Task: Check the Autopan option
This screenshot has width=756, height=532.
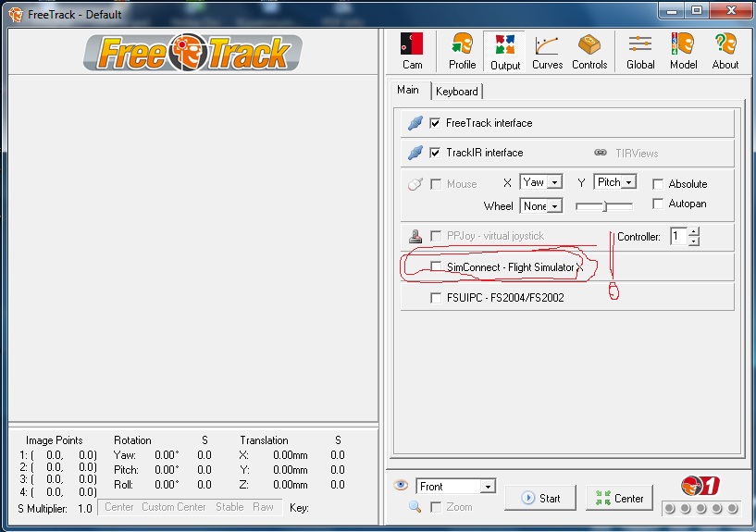Action: (x=658, y=204)
